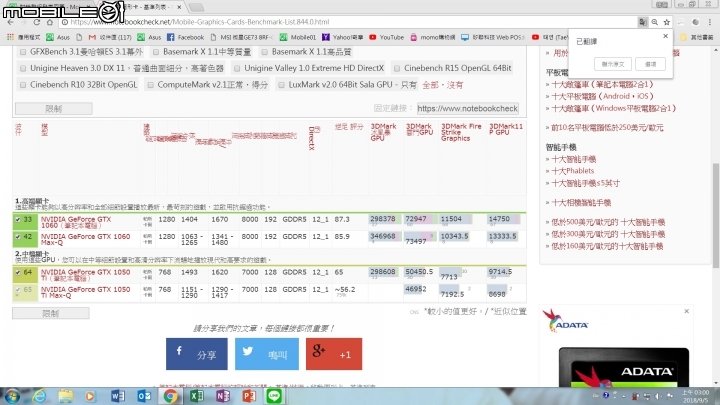
Task: Open the YouTube bookmark
Action: tap(386, 37)
